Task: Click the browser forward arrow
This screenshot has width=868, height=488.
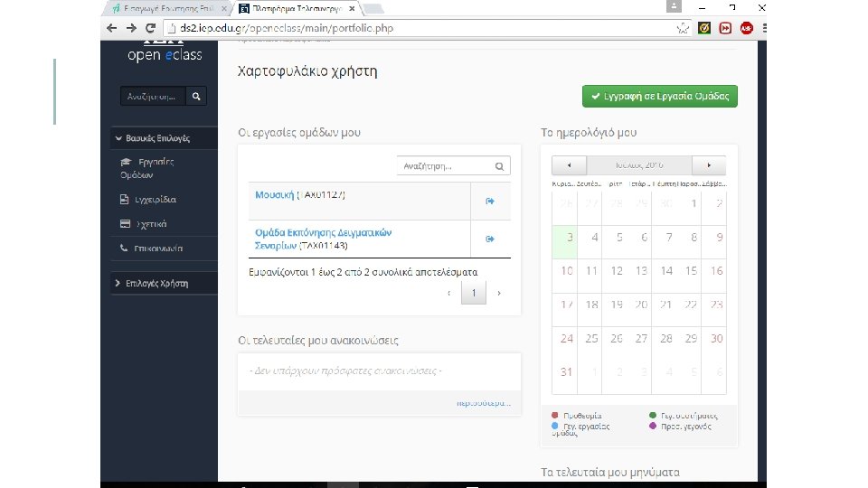Action: [x=131, y=28]
